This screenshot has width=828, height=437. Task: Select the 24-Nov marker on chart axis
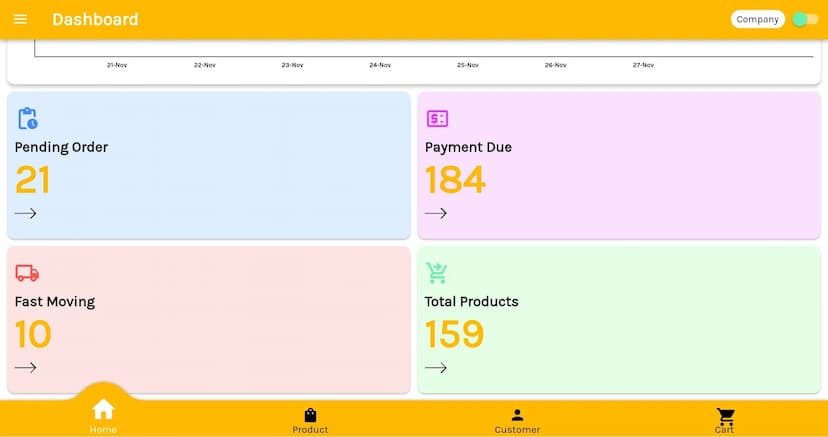pos(380,65)
